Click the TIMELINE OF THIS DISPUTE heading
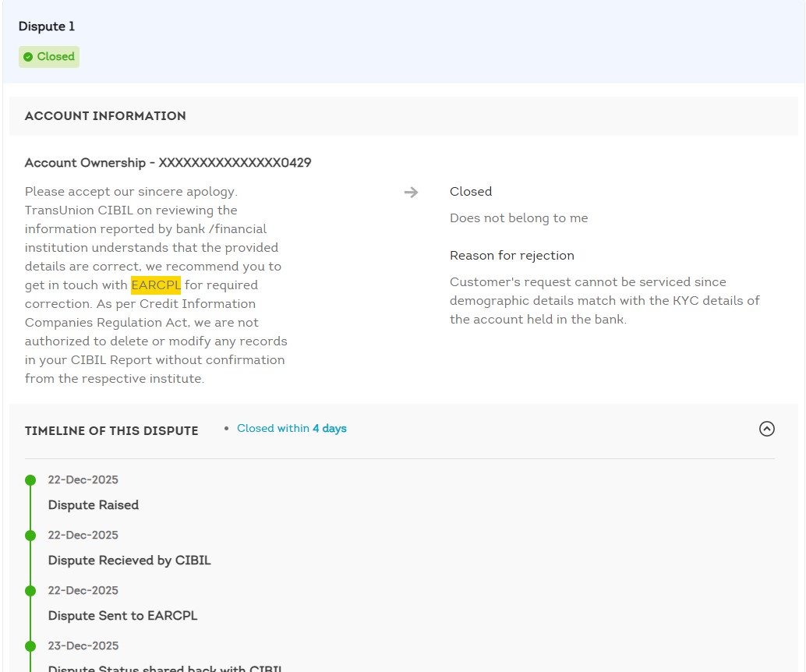 click(111, 431)
